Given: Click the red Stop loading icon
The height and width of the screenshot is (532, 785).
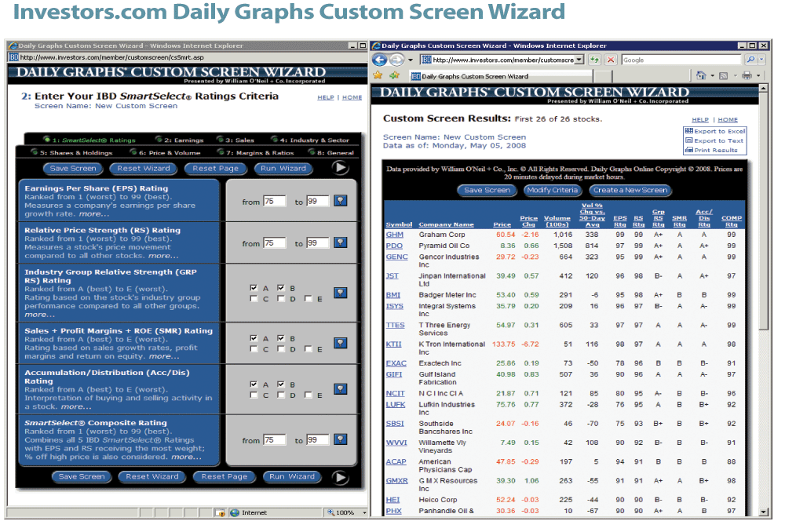Looking at the screenshot, I should pos(610,60).
